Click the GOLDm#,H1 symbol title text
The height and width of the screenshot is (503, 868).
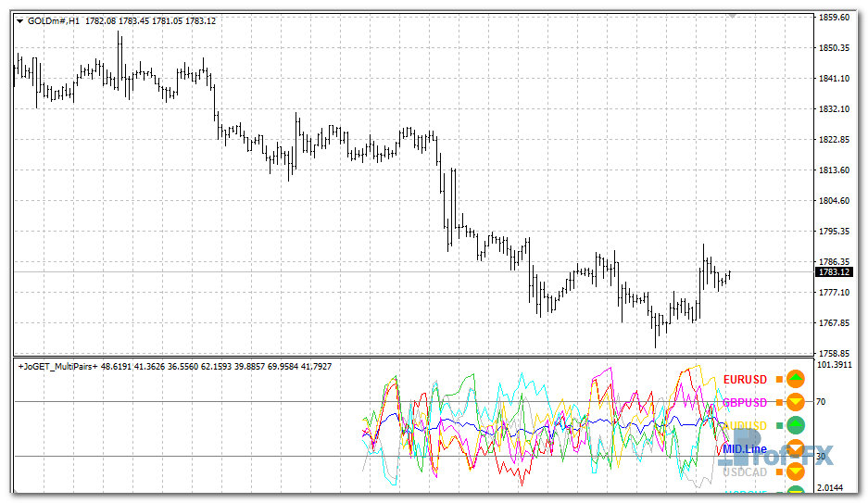click(x=54, y=21)
